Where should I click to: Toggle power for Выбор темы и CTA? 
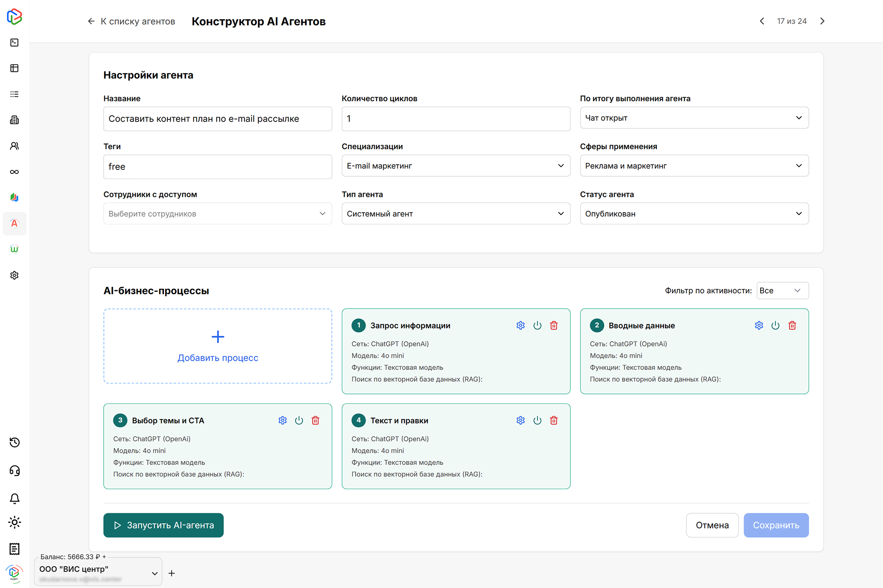coord(299,420)
